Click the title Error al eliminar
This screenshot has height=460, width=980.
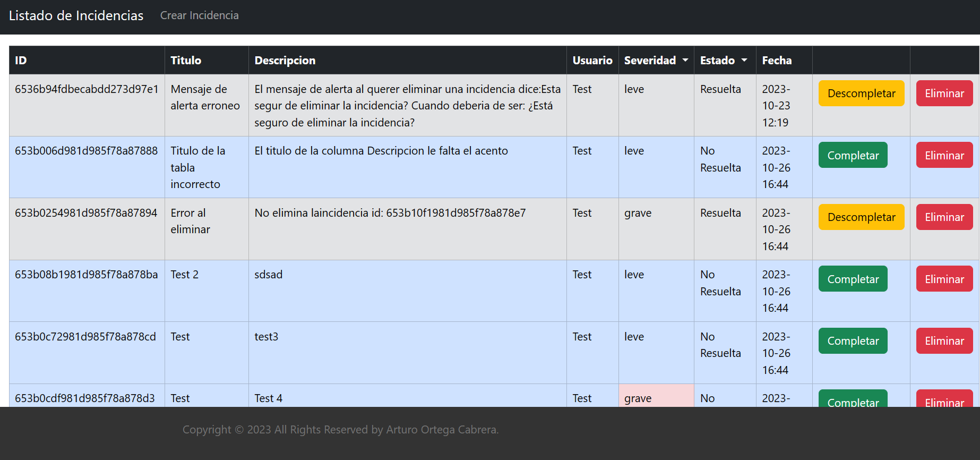[190, 221]
